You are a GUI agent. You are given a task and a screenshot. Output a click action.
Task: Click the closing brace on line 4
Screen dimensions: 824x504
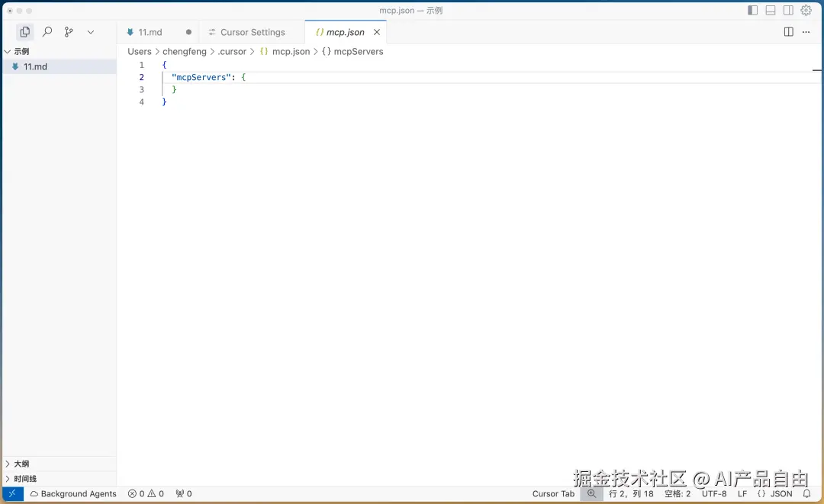pos(164,102)
